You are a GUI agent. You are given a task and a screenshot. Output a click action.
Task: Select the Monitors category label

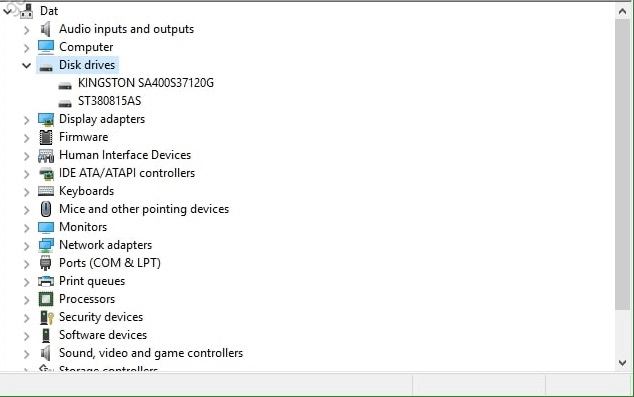coord(83,227)
